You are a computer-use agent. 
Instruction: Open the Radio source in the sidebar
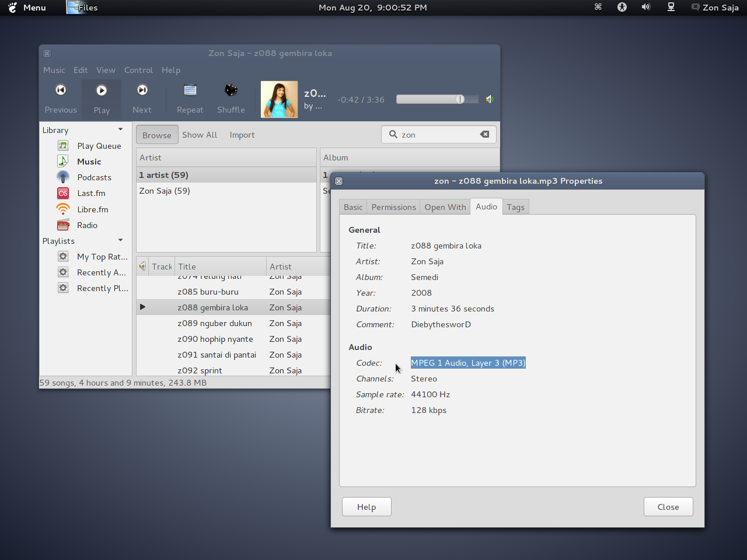click(86, 225)
